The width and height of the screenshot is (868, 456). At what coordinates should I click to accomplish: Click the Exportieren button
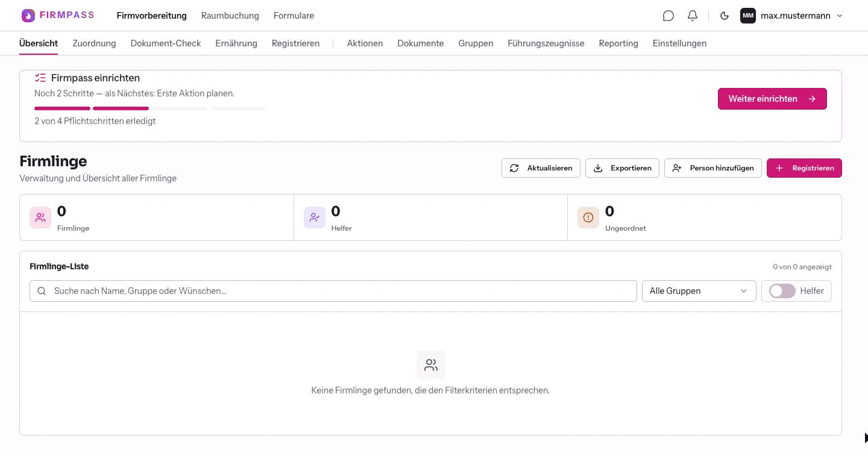click(622, 168)
